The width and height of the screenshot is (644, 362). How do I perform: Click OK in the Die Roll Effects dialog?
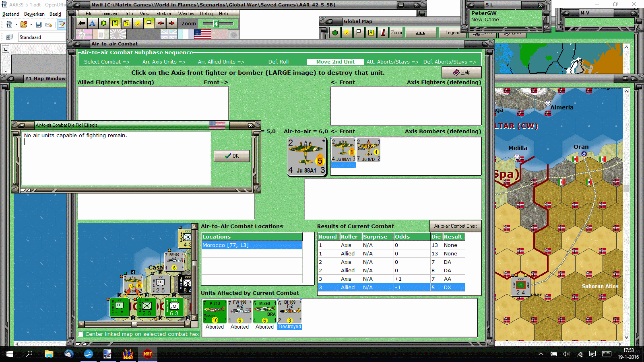pyautogui.click(x=232, y=156)
